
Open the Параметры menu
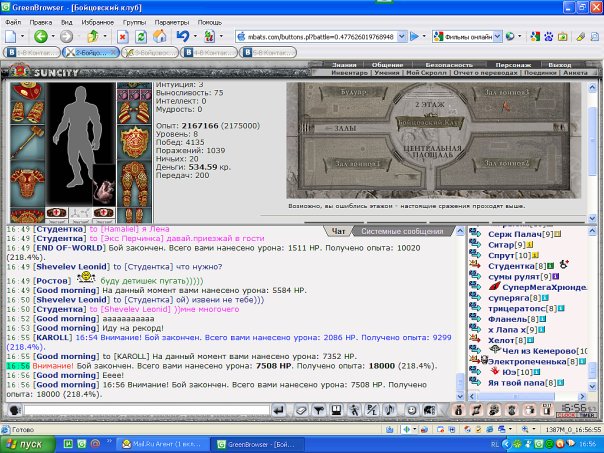click(x=172, y=22)
